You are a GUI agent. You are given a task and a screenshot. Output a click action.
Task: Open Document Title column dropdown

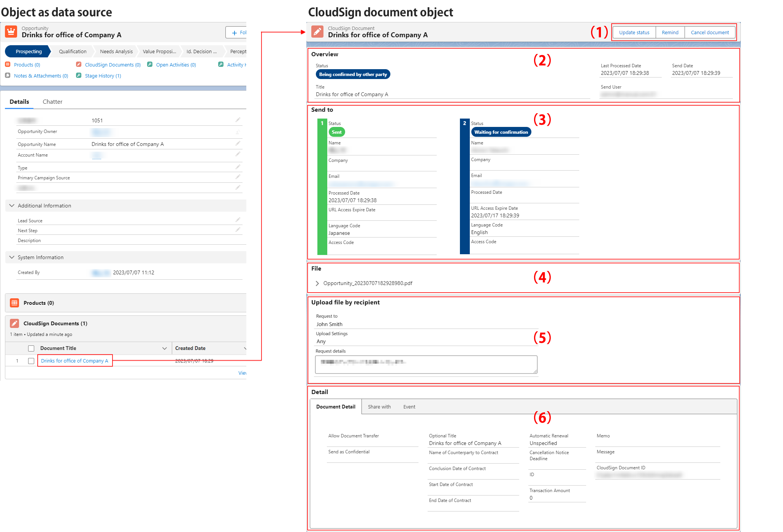coord(165,348)
